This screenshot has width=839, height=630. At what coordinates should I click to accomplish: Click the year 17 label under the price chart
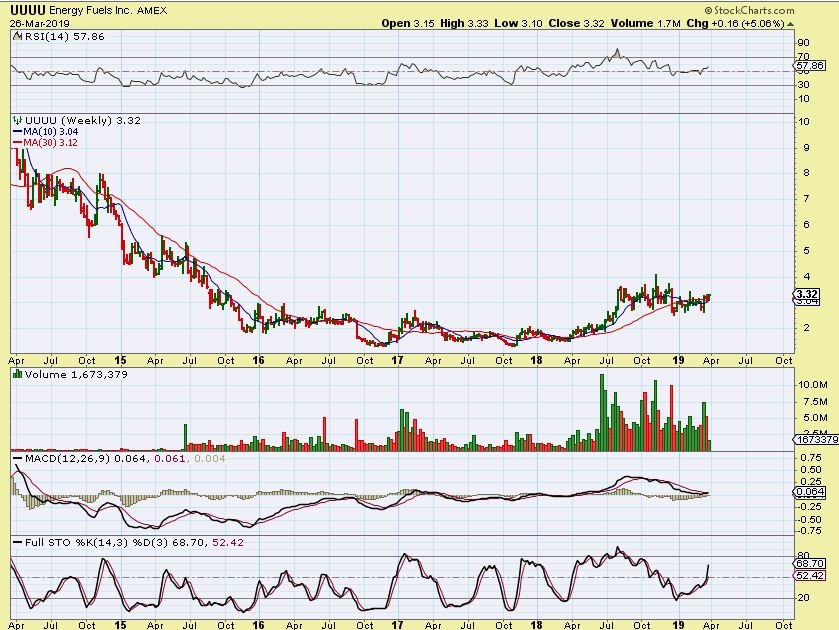(x=397, y=360)
